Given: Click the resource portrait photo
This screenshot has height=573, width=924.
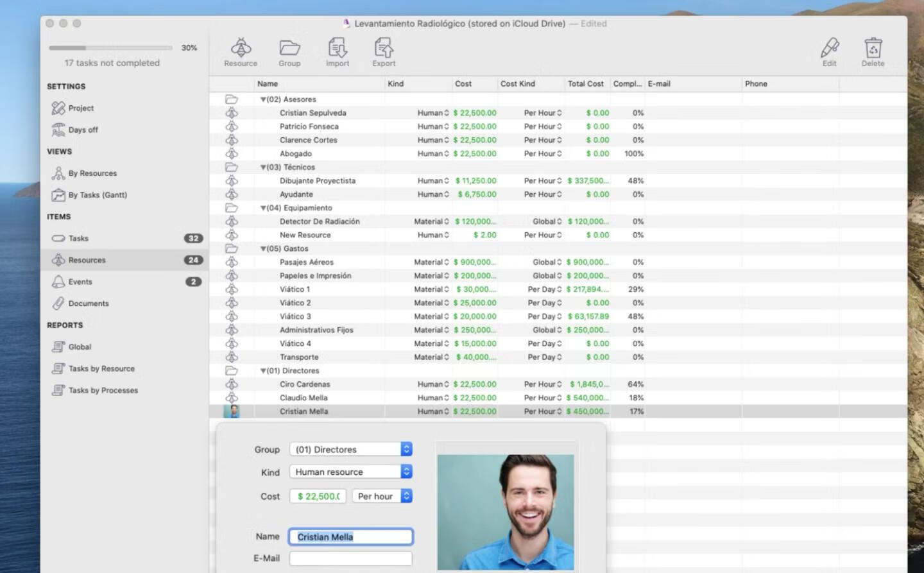Looking at the screenshot, I should pyautogui.click(x=506, y=512).
